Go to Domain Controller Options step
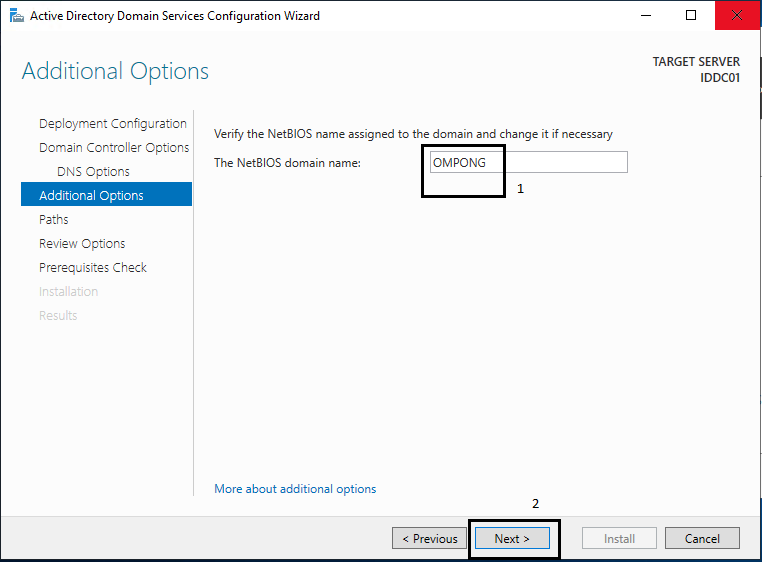The height and width of the screenshot is (562, 762). coord(114,147)
